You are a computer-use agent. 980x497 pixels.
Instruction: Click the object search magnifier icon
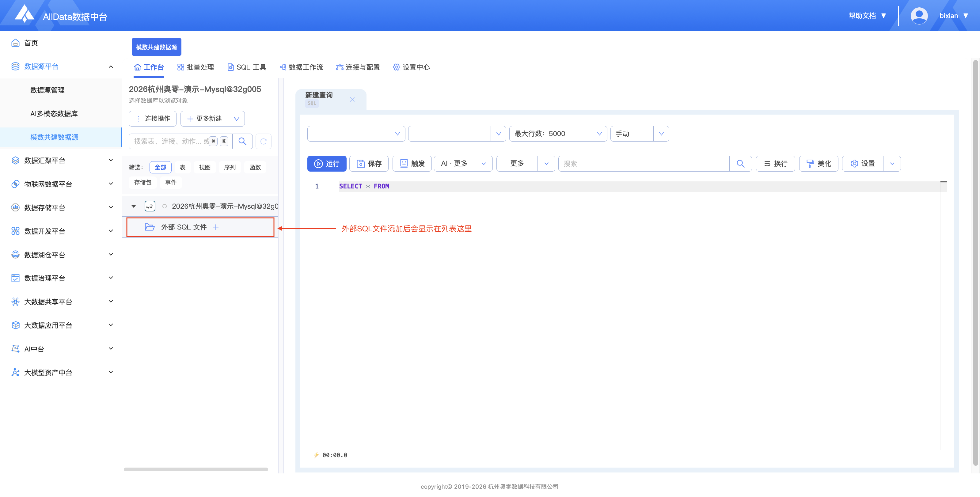pos(242,142)
